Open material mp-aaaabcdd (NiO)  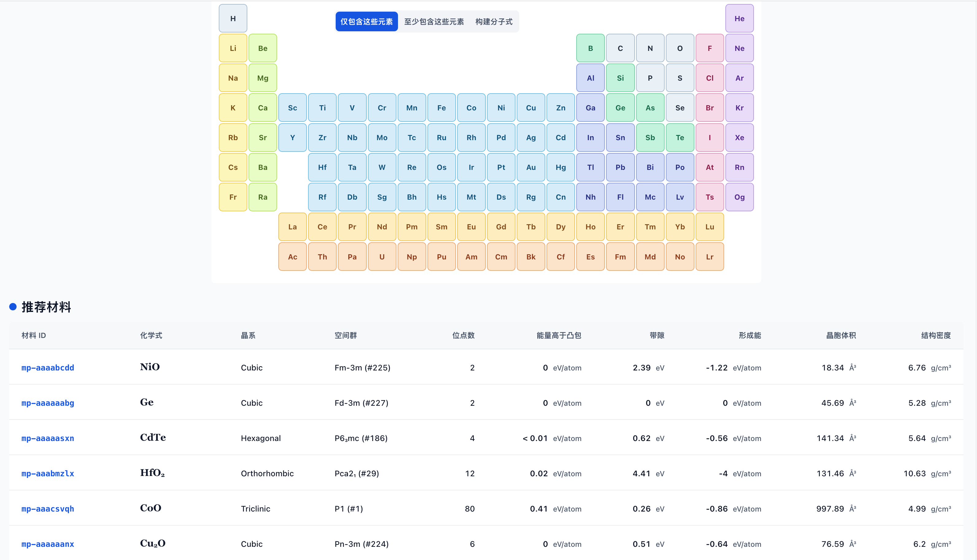pos(48,368)
